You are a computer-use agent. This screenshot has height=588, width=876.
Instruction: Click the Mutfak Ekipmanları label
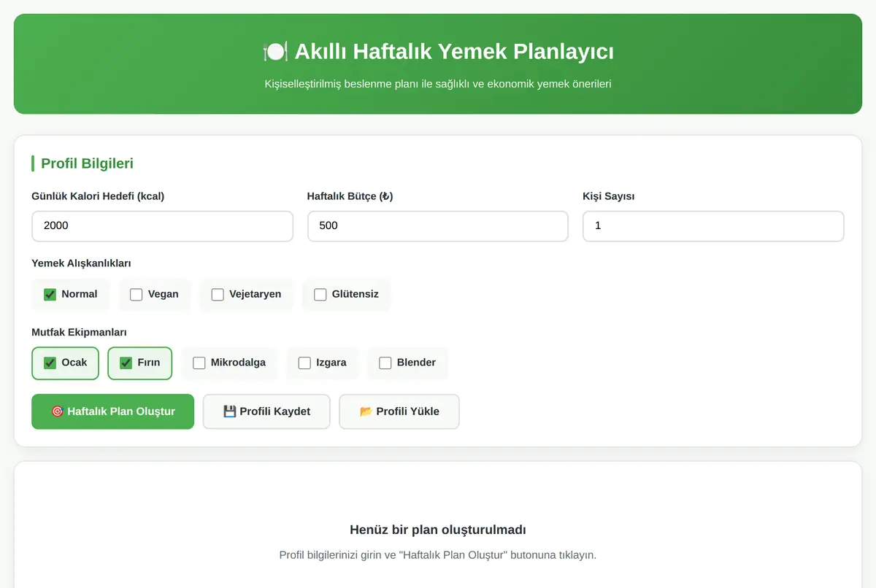(79, 332)
